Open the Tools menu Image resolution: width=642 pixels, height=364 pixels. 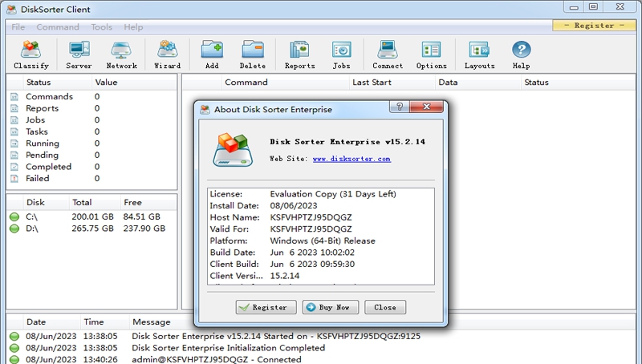(102, 27)
